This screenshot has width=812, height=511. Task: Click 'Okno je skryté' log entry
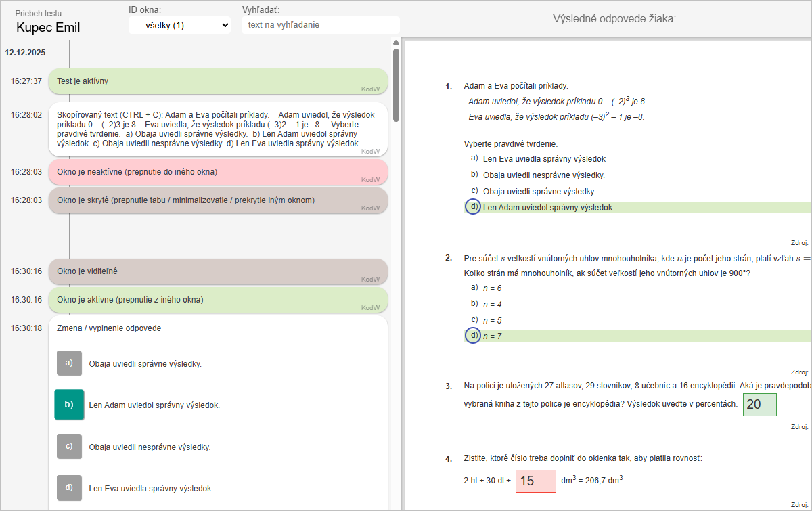point(218,200)
